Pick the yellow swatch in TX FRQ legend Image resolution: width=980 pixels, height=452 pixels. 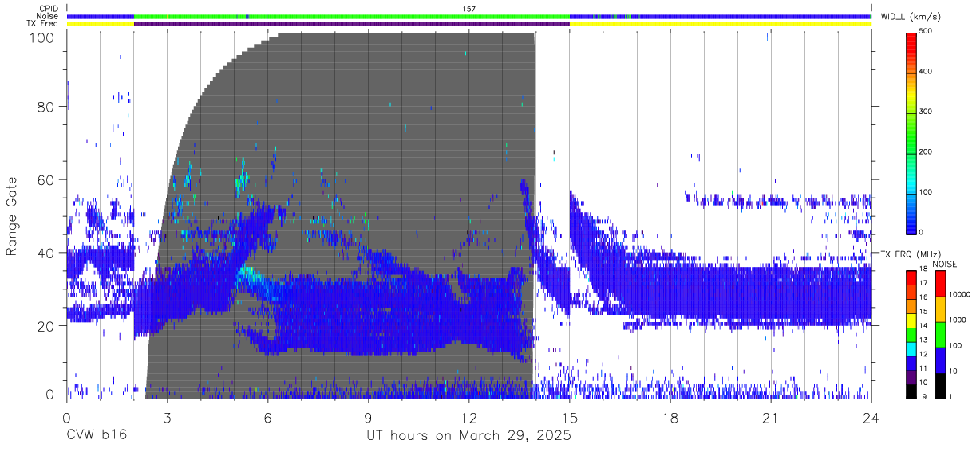(912, 320)
